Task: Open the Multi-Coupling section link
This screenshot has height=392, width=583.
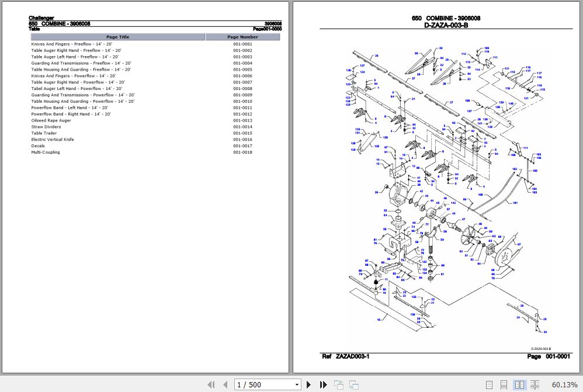Action: click(46, 152)
